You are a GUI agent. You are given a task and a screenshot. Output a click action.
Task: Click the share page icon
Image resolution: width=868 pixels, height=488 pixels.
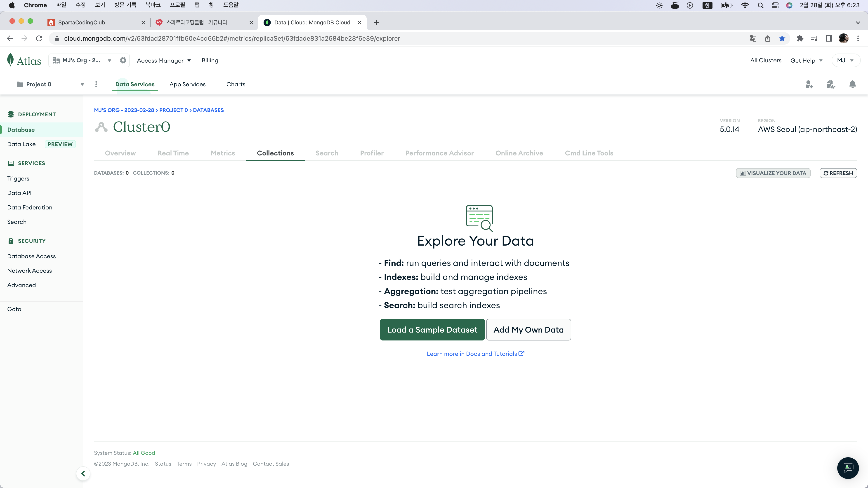pos(768,38)
